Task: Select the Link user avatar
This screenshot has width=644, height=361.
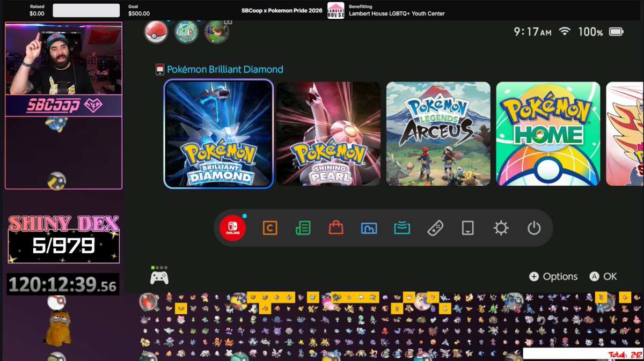Action: coord(217,32)
